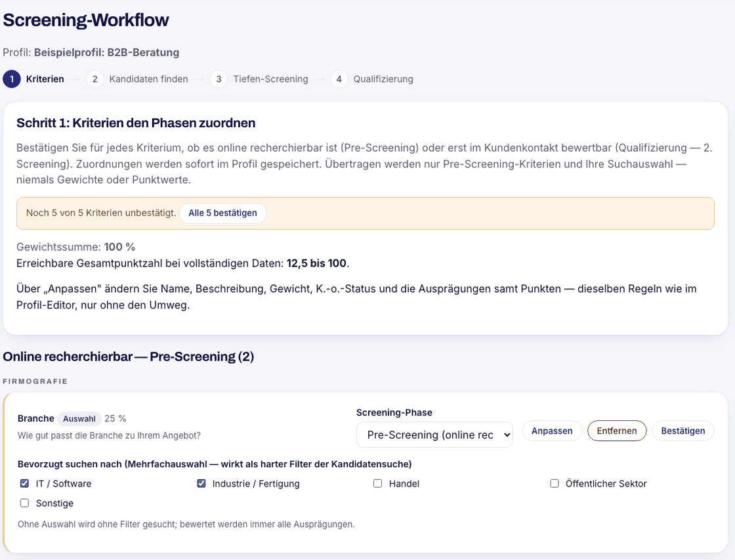Check the Sonstige option
This screenshot has width=735, height=560.
click(x=24, y=503)
